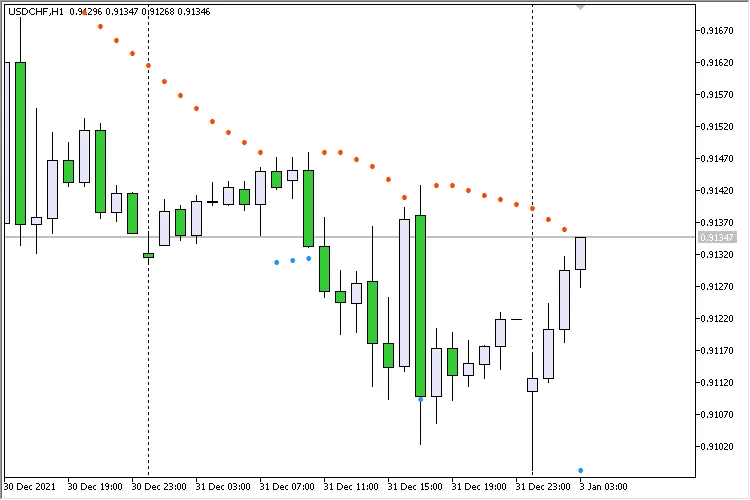Click the 0.91020 price axis label
The height and width of the screenshot is (500, 750).
[x=717, y=446]
